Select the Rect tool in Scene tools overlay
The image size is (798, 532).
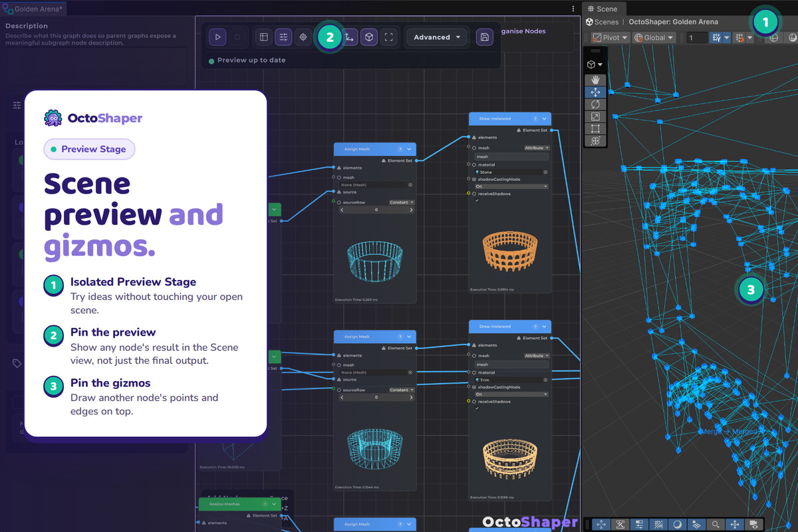tap(595, 129)
